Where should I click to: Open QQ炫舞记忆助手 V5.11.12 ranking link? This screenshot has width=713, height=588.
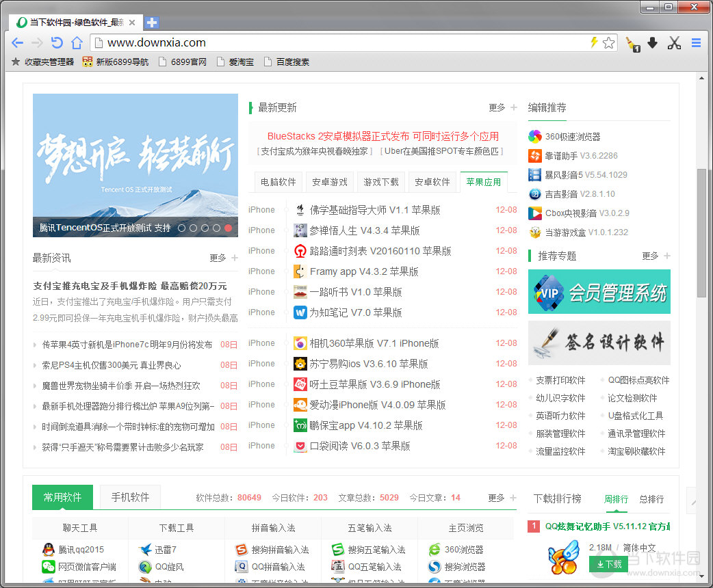[608, 526]
